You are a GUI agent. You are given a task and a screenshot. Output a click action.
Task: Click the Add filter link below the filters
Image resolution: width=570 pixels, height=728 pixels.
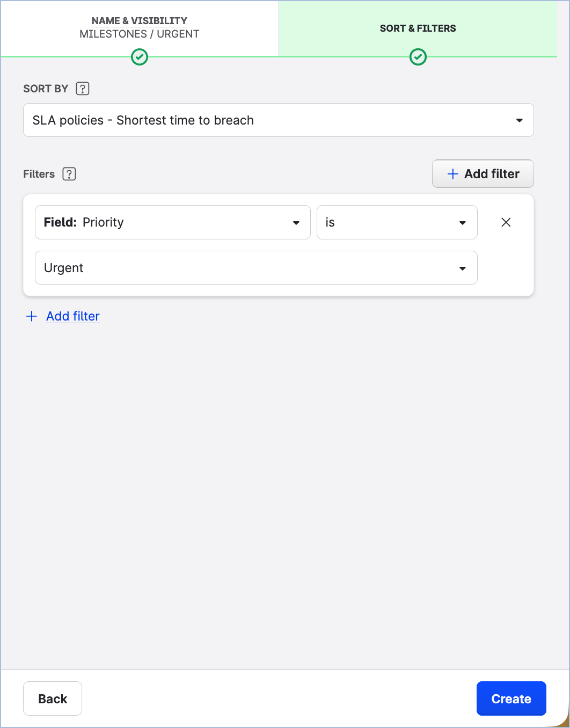tap(73, 316)
